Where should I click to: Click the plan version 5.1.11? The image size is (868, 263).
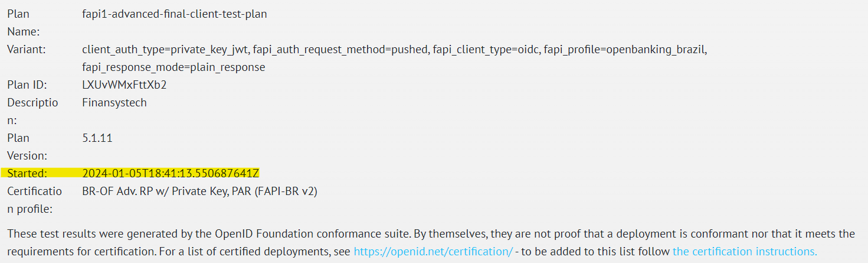pyautogui.click(x=97, y=138)
